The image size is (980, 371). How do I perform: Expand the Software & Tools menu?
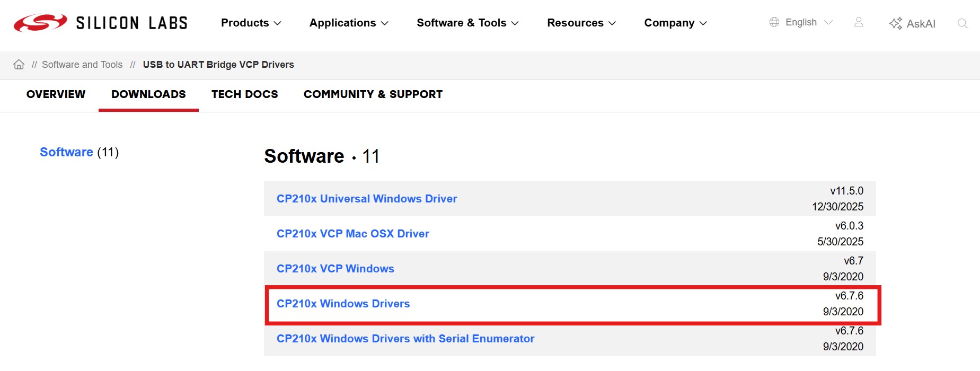pyautogui.click(x=467, y=23)
